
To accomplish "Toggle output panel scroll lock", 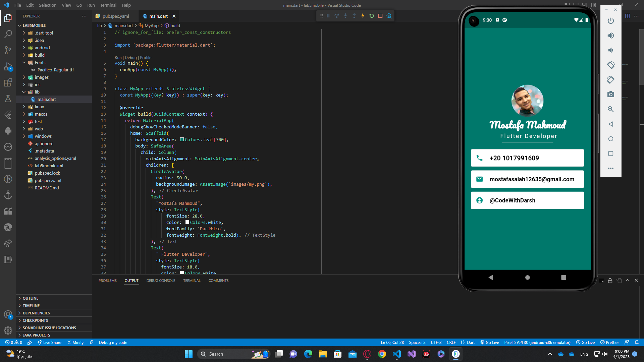I will tap(610, 281).
